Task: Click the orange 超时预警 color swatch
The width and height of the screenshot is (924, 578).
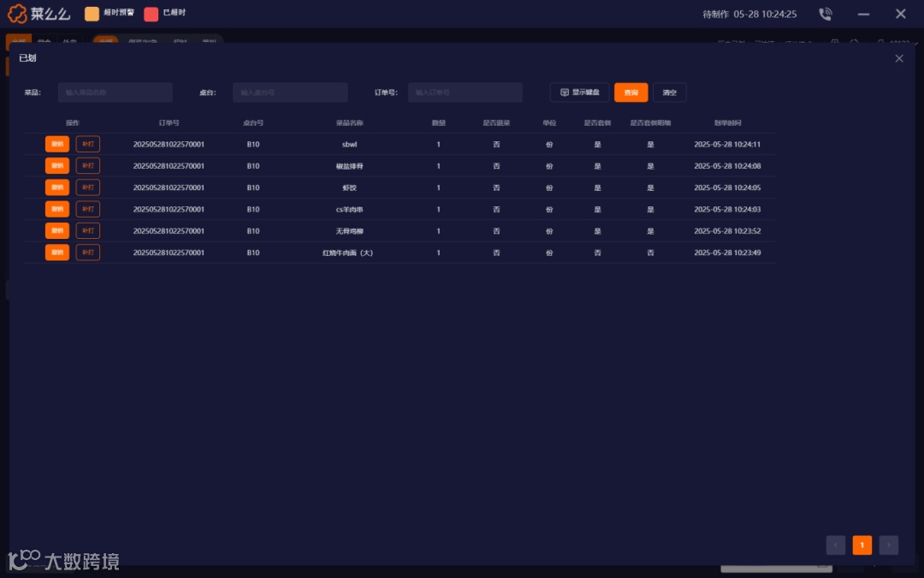Action: 92,14
